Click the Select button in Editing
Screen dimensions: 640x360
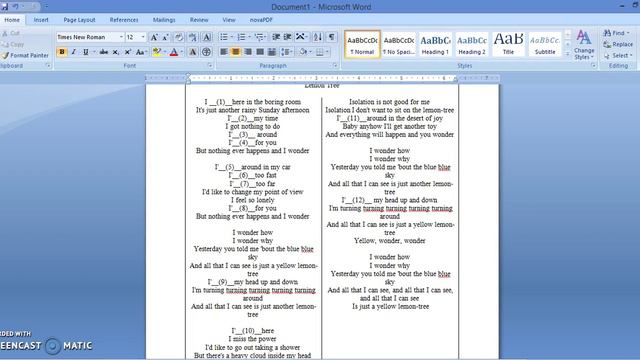coord(619,55)
